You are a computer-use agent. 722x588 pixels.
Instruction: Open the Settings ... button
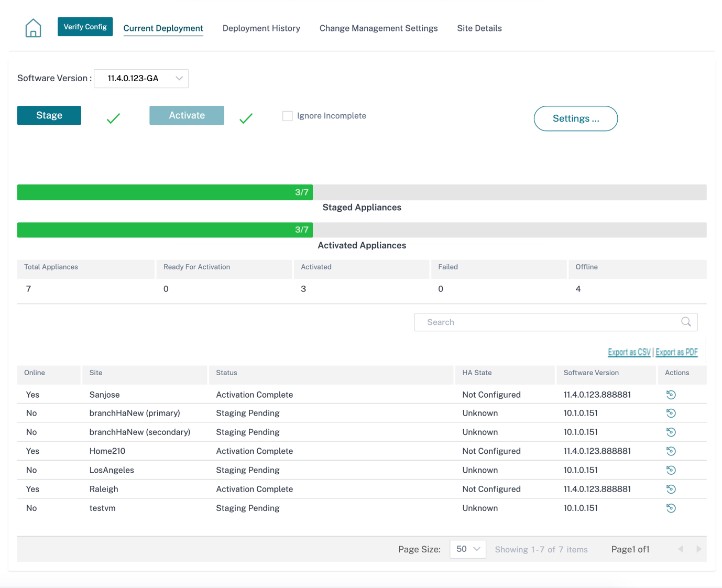click(x=576, y=118)
